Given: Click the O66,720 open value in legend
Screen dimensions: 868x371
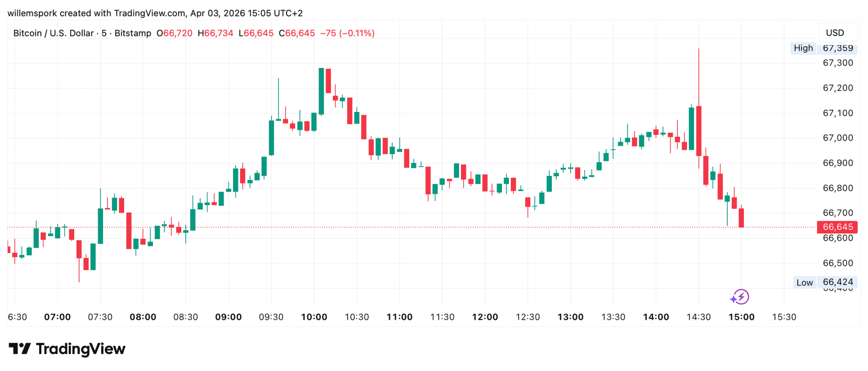Looking at the screenshot, I should tap(174, 33).
